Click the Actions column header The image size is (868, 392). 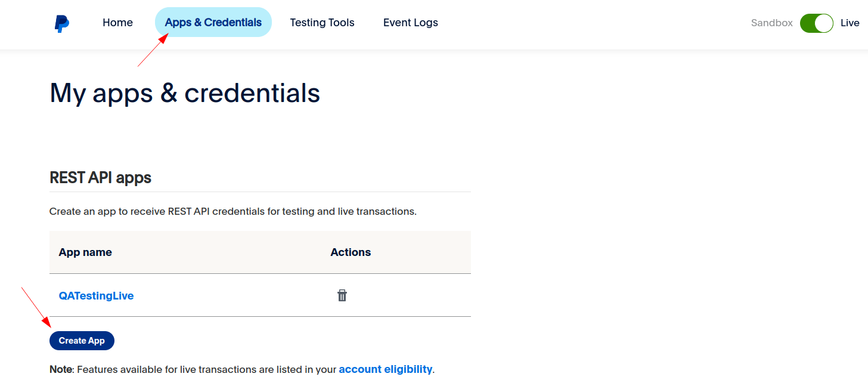click(351, 252)
